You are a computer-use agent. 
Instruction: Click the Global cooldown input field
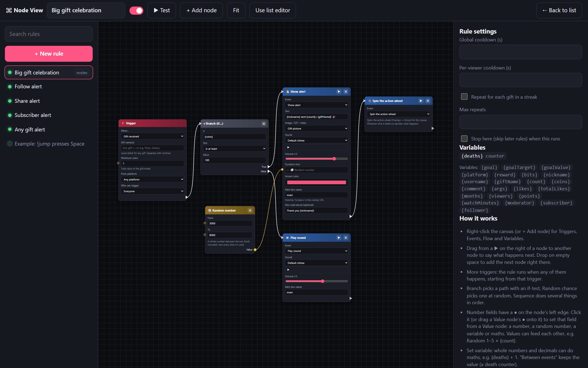[520, 52]
